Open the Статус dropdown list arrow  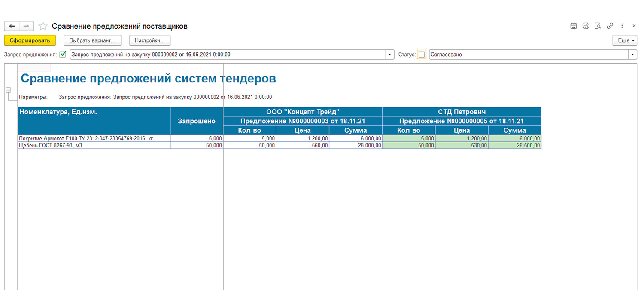point(633,55)
